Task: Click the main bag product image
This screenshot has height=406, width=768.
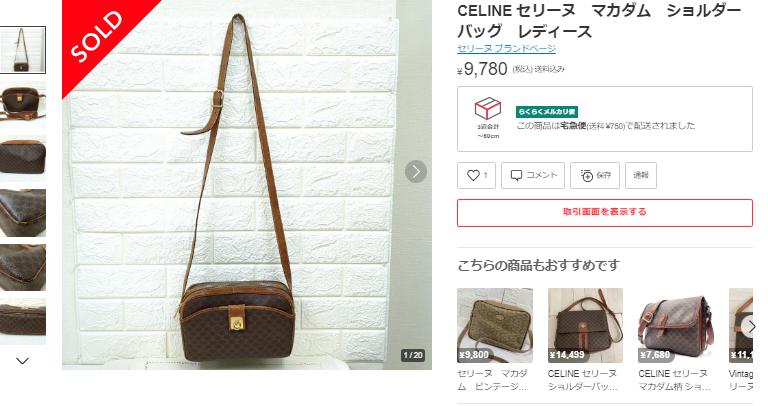Action: [x=247, y=185]
